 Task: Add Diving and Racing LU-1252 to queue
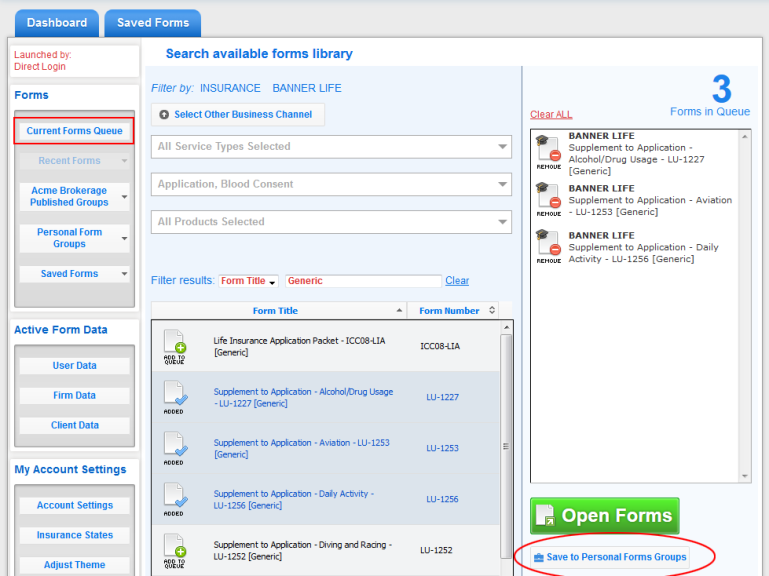[x=175, y=550]
